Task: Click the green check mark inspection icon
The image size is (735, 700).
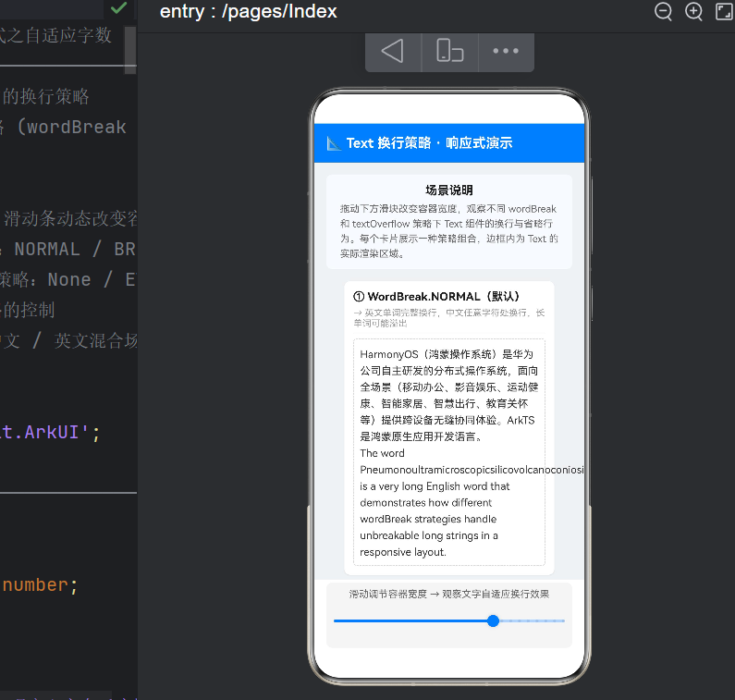Action: click(x=118, y=8)
